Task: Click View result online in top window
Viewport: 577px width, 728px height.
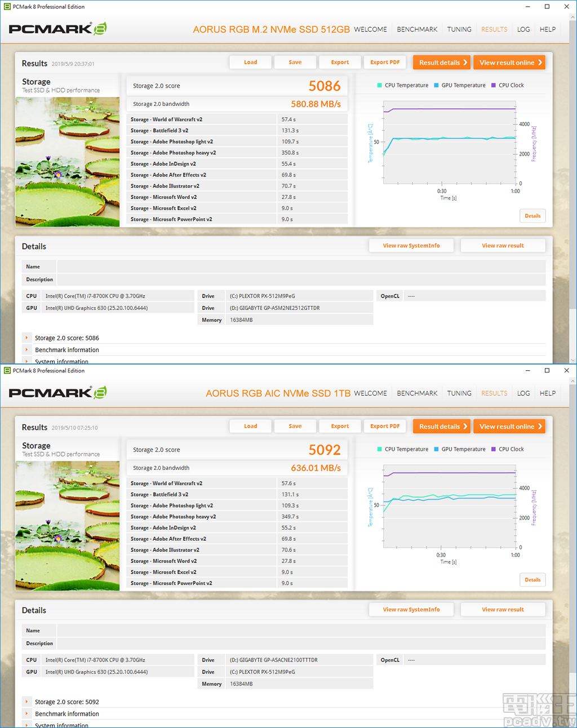Action: click(x=509, y=63)
